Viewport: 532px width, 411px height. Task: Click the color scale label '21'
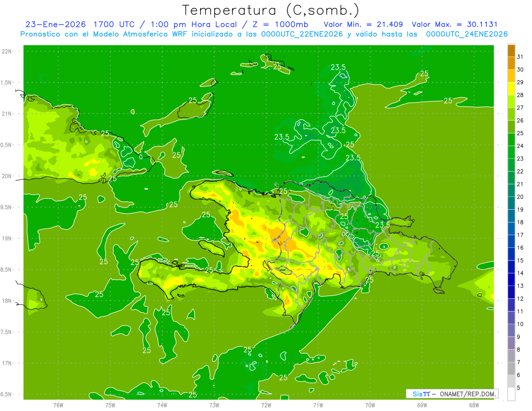point(520,184)
